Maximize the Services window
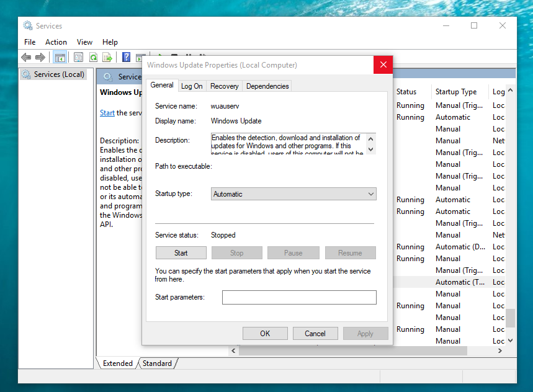The height and width of the screenshot is (392, 533). [x=474, y=25]
